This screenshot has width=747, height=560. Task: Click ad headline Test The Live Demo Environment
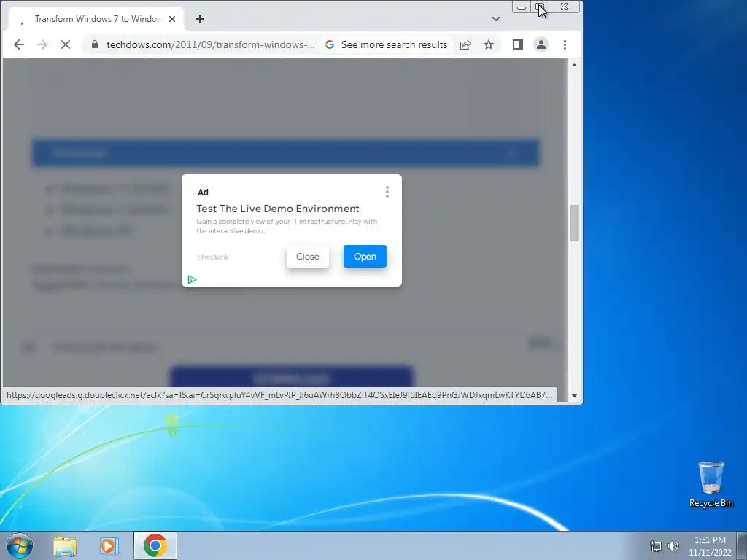coord(278,209)
